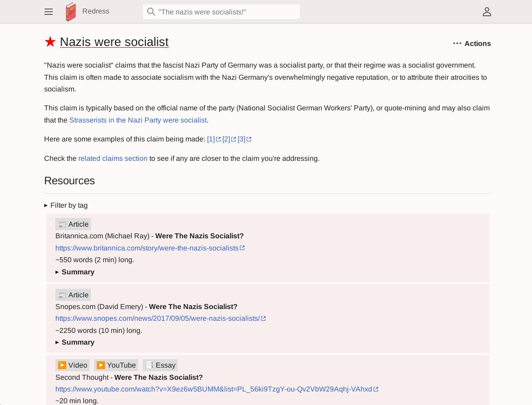Image resolution: width=532 pixels, height=405 pixels.
Task: Click the red star beside the page title
Action: [50, 42]
